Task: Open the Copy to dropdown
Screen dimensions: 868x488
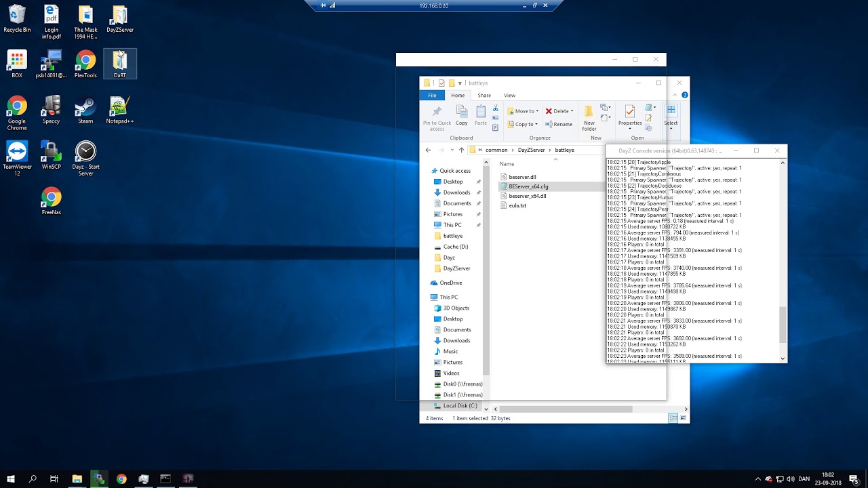Action: [x=523, y=124]
